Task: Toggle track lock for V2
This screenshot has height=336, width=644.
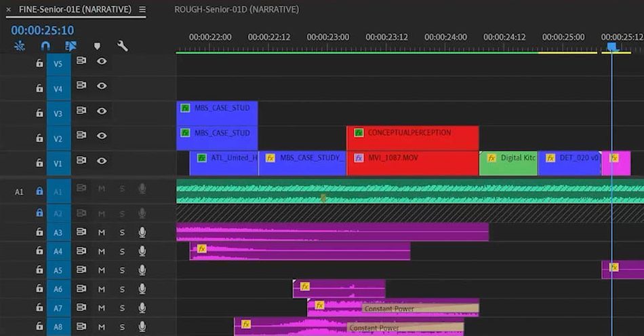Action: click(x=39, y=138)
